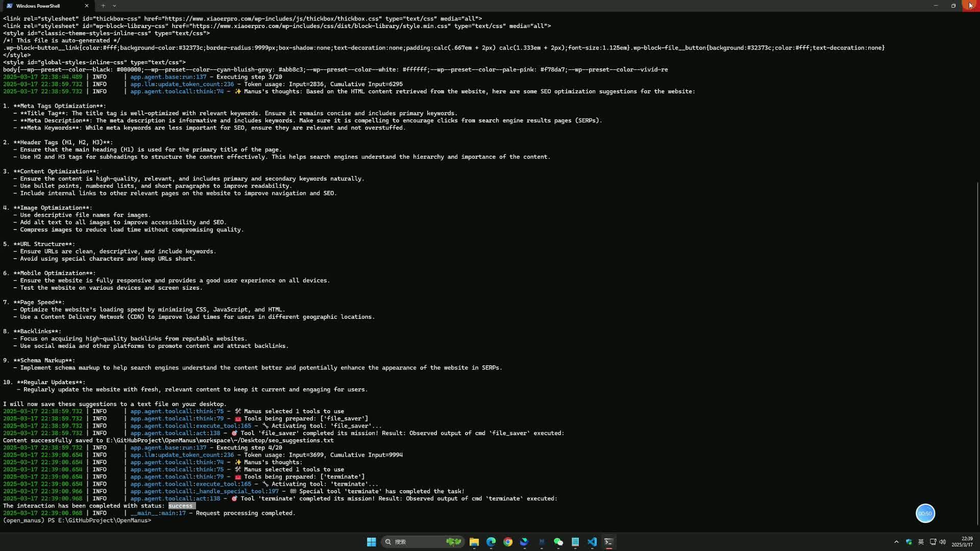Open the volume control in tray

(942, 542)
